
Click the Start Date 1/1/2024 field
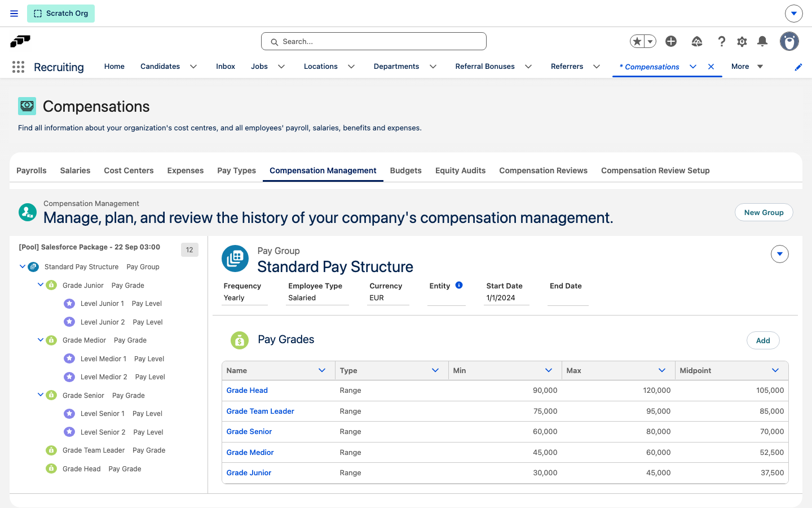click(506, 298)
